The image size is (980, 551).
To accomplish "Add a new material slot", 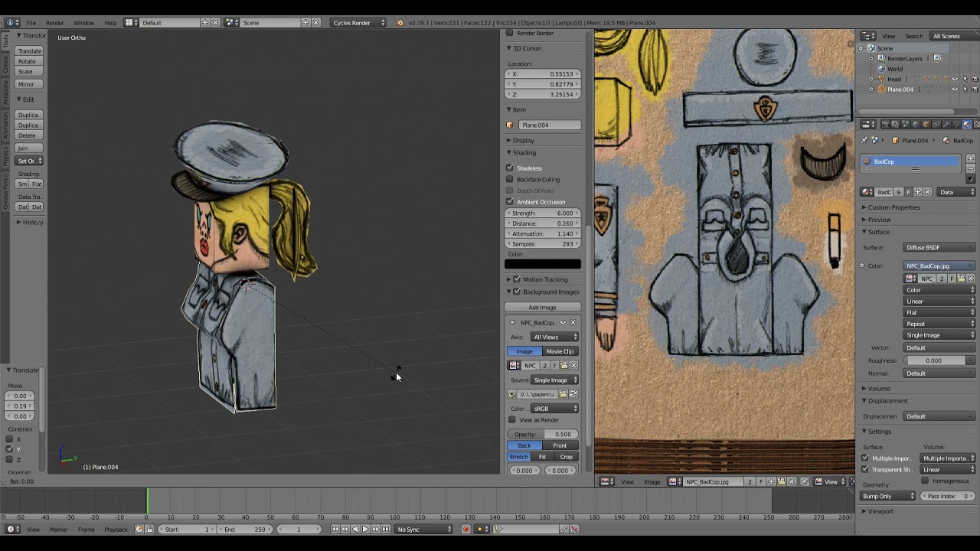I will click(971, 158).
